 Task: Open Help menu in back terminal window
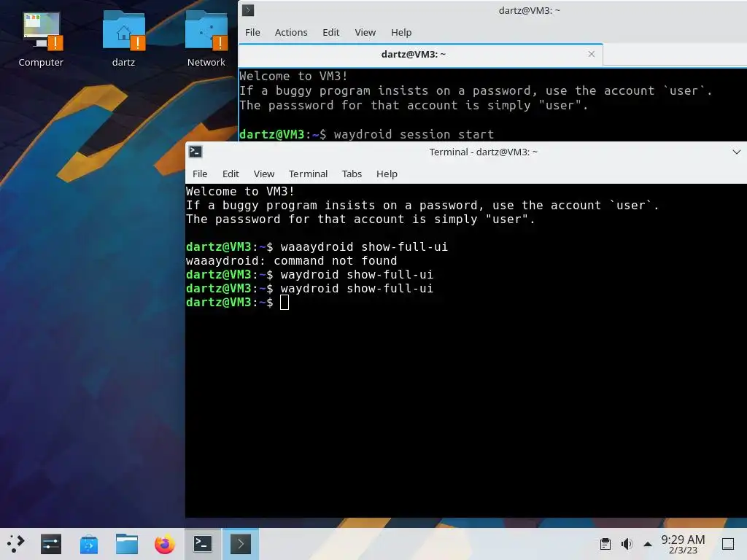pos(401,32)
